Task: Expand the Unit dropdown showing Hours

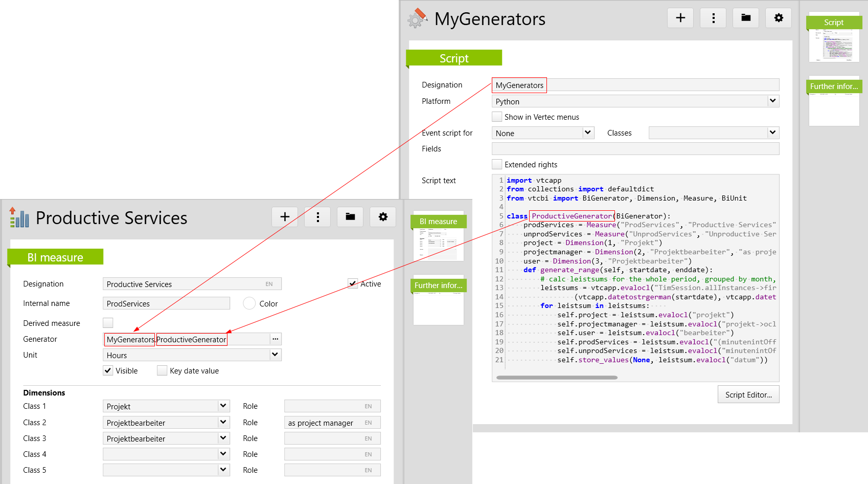Action: point(275,355)
